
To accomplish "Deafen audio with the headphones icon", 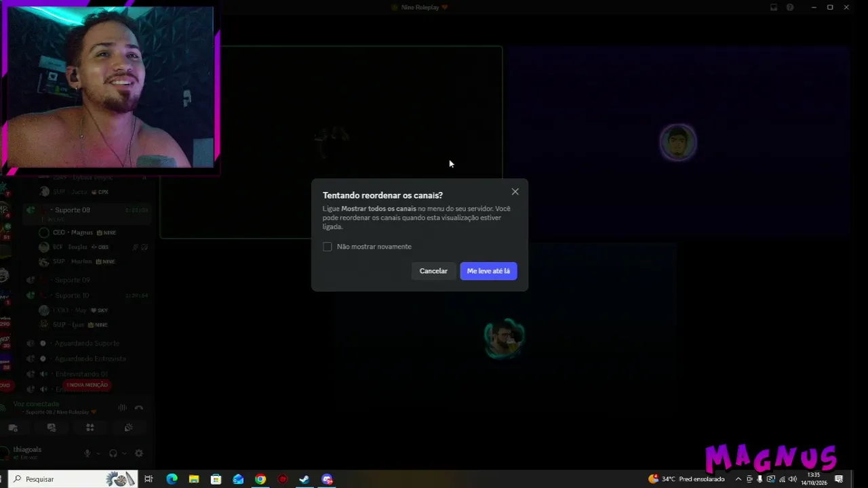I will tap(113, 453).
